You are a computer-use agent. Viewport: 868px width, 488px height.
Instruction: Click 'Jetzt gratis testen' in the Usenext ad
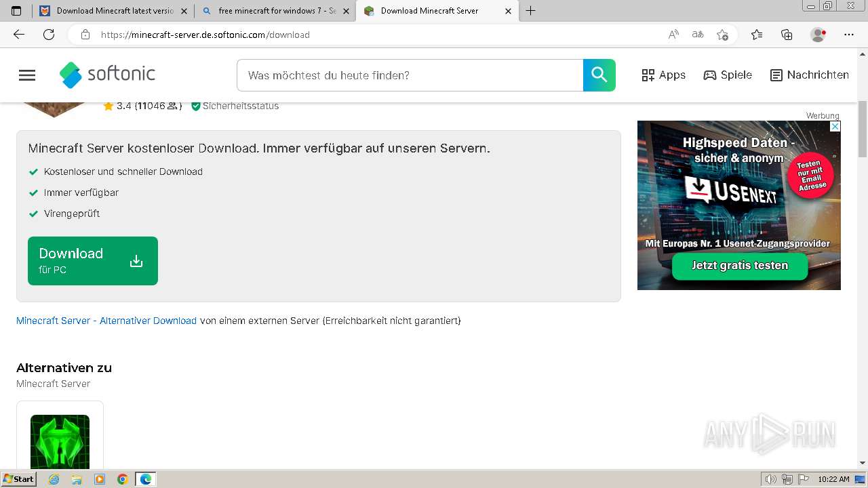point(740,266)
